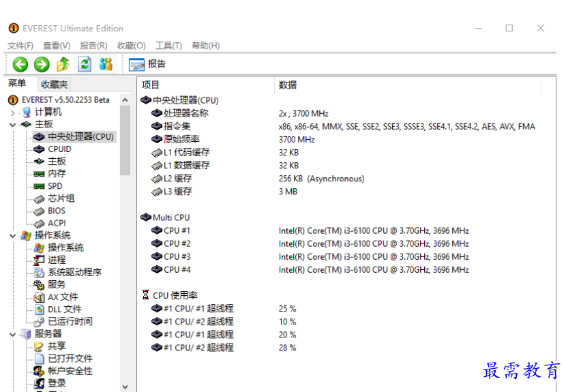Open the 工具(T) menu

click(x=168, y=46)
